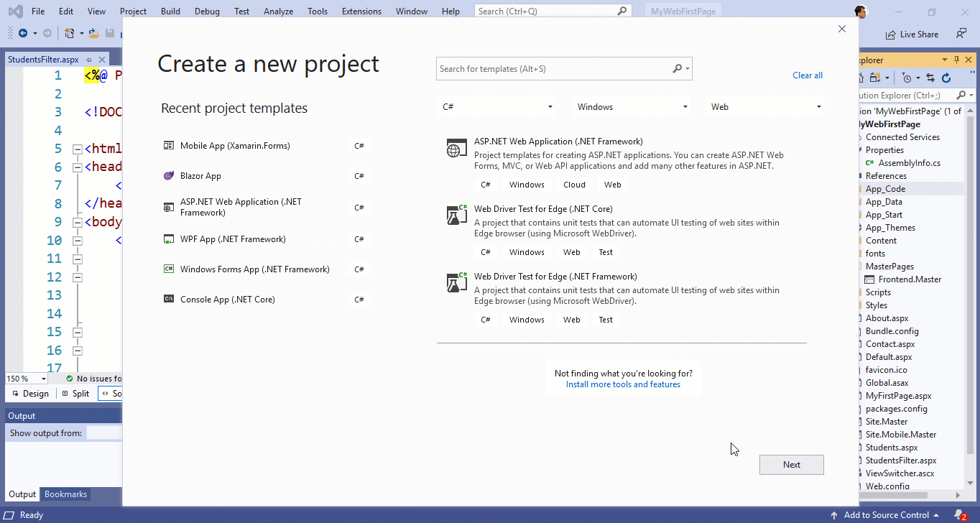Open the Windows platform filter dropdown
The image size is (980, 523).
pyautogui.click(x=632, y=107)
